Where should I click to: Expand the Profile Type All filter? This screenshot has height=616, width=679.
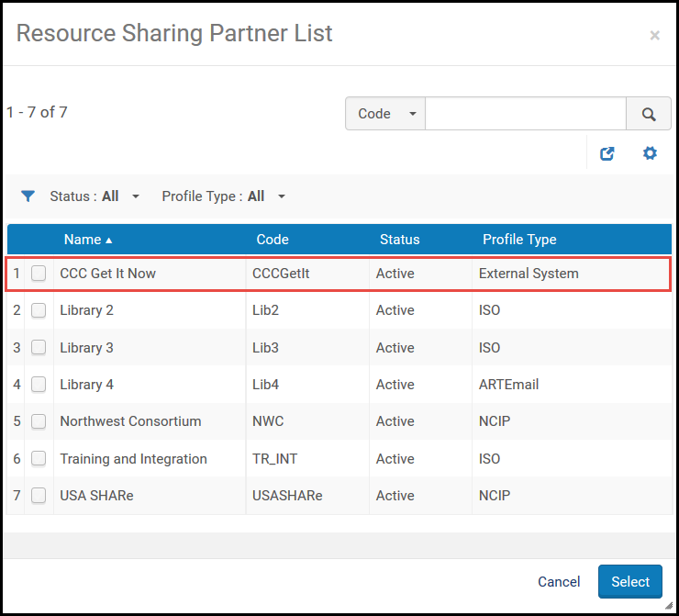(x=224, y=196)
